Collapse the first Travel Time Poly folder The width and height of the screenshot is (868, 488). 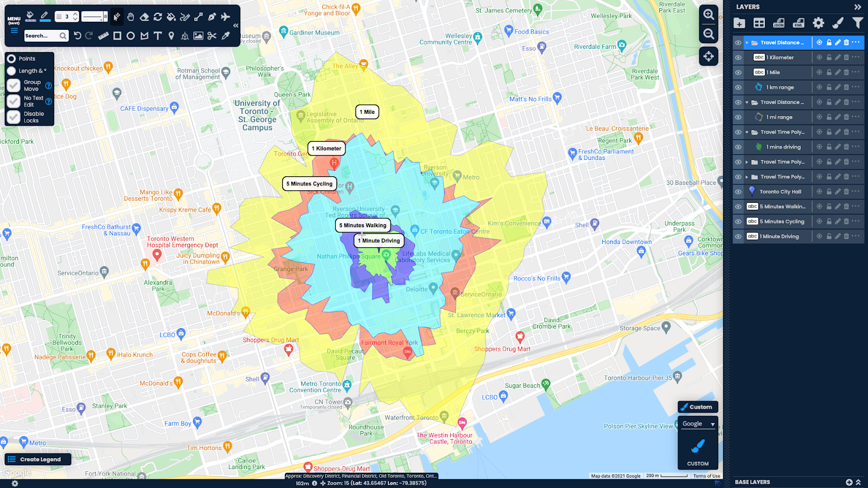coord(747,132)
